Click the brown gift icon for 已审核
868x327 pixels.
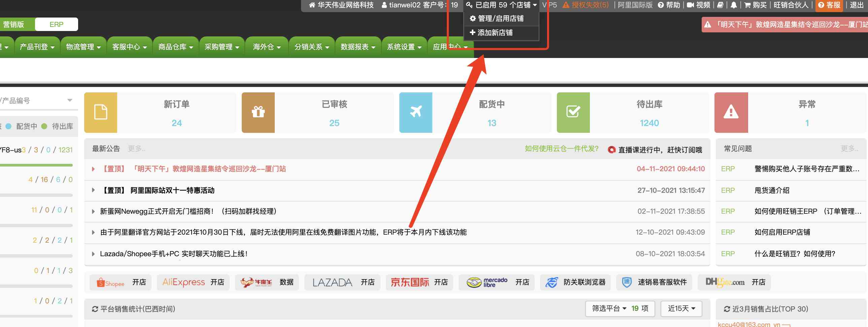tap(258, 112)
